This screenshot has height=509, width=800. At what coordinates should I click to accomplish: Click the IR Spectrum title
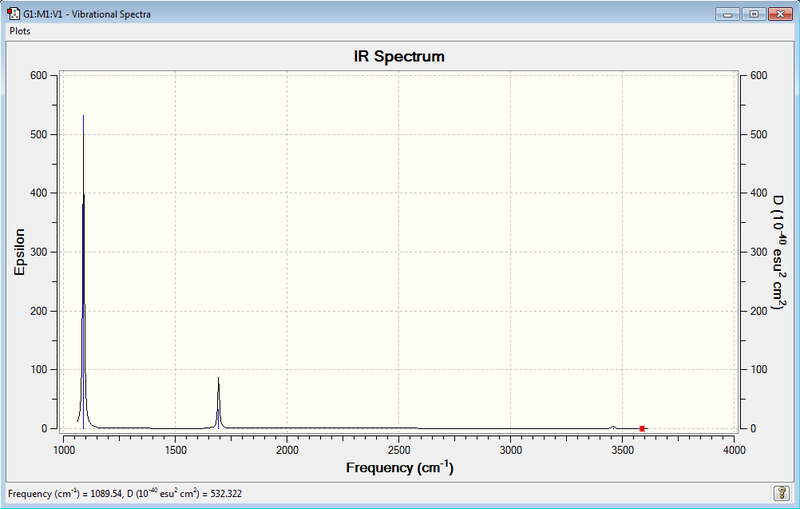pos(399,56)
